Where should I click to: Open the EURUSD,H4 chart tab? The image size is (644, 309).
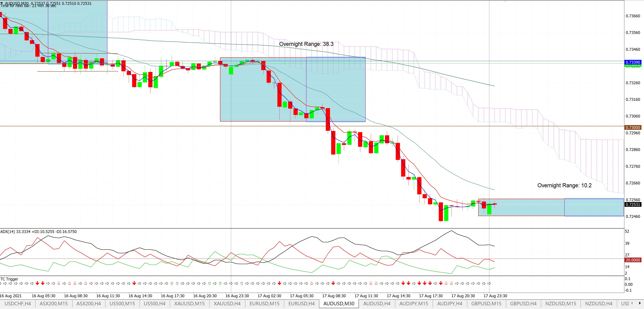(x=302, y=303)
